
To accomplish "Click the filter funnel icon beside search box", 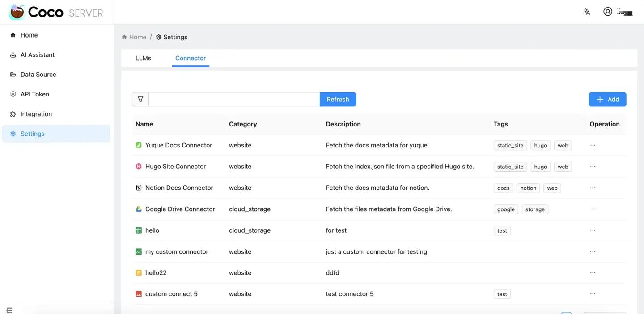I will [x=140, y=99].
